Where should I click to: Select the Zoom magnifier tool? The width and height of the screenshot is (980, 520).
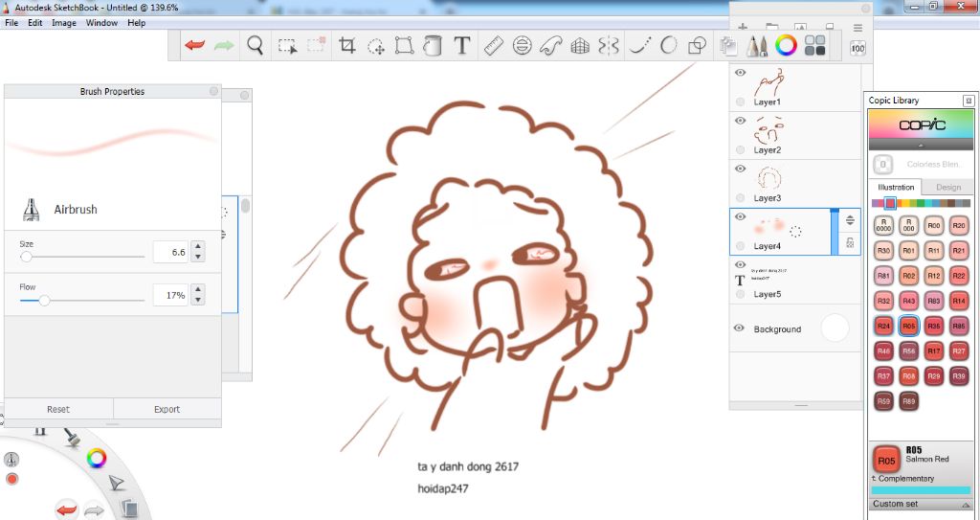pos(255,46)
